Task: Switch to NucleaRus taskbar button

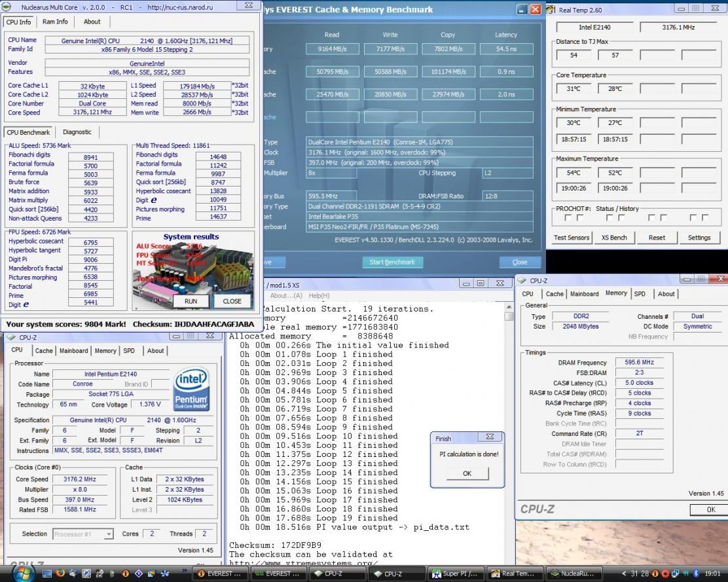Action: [x=573, y=573]
